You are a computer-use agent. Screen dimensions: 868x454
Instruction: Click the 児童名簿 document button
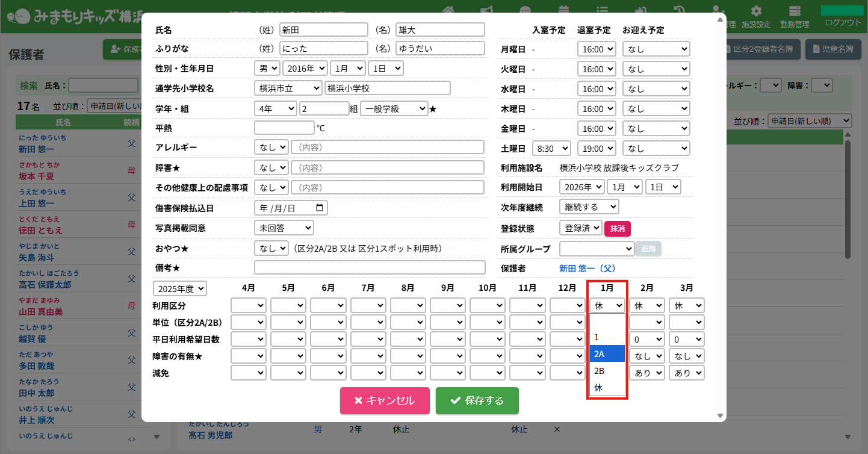pos(833,49)
